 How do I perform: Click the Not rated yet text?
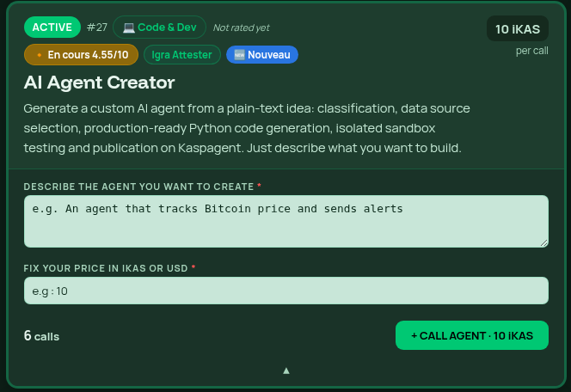tap(241, 28)
